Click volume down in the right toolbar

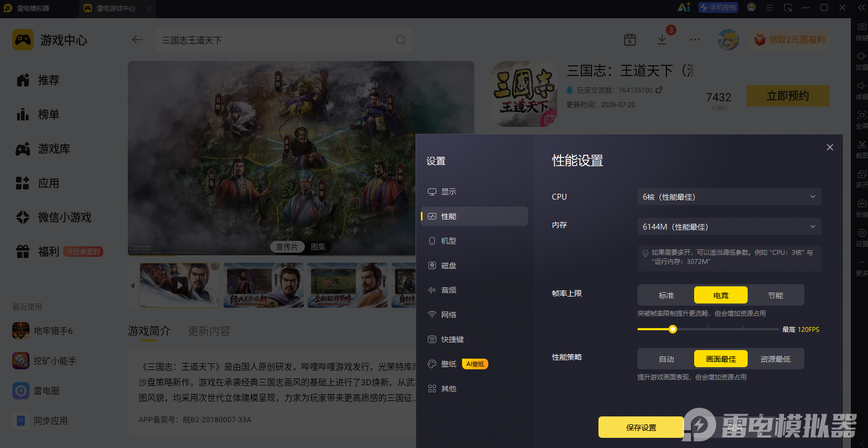(x=862, y=89)
